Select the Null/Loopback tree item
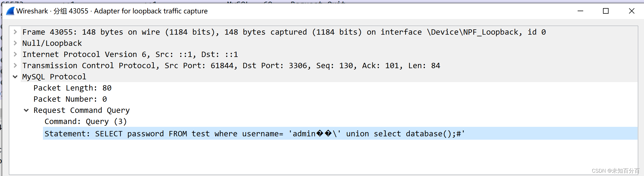 coord(52,43)
